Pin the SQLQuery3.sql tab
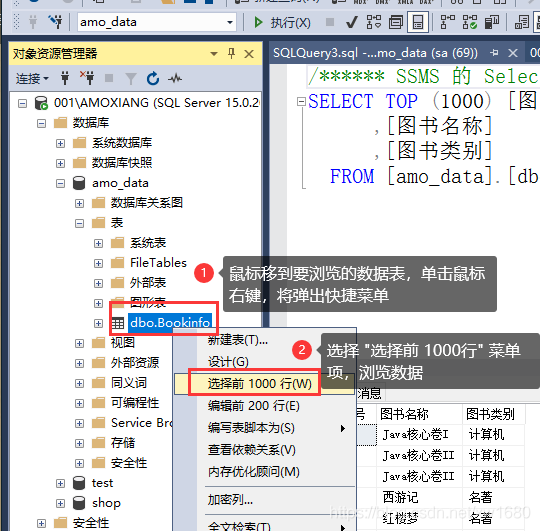The height and width of the screenshot is (531, 540). [494, 53]
